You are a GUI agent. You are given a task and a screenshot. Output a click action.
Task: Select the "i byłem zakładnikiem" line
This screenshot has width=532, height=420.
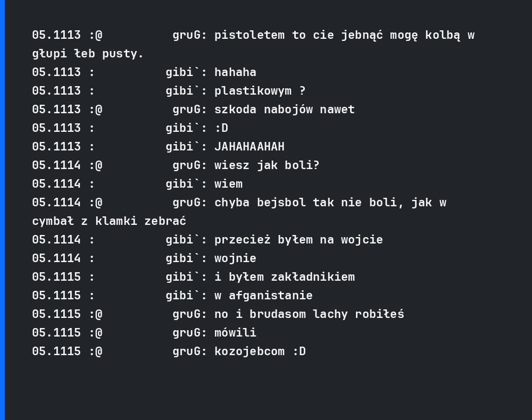(284, 277)
